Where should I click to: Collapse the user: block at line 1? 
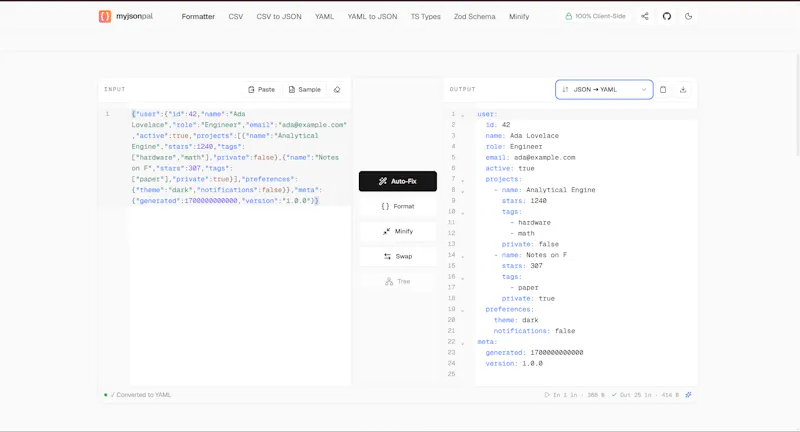click(463, 115)
